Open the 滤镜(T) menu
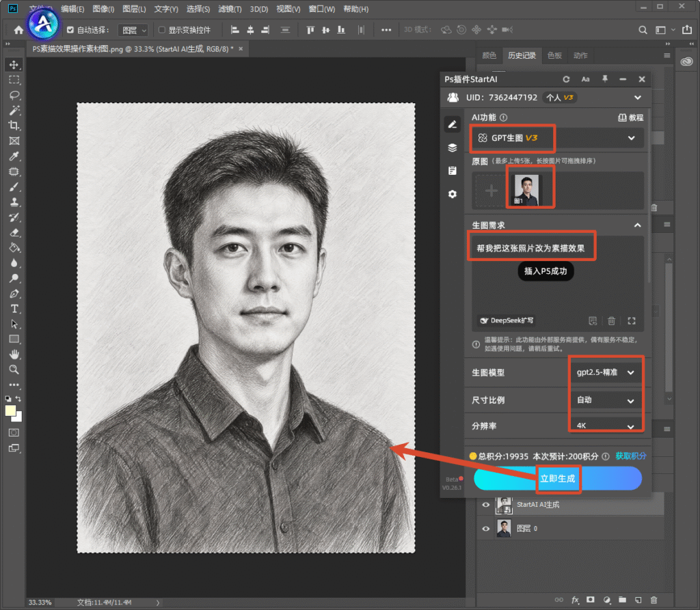 point(230,9)
